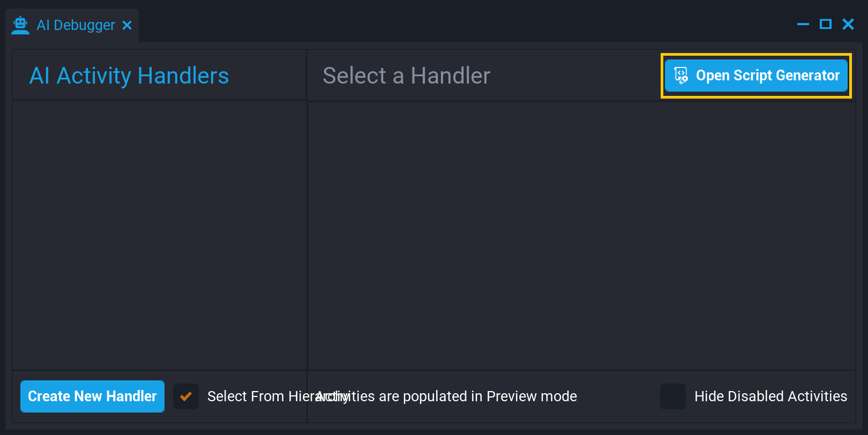This screenshot has width=868, height=435.
Task: Click the Activities are populated in Preview mode text
Action: pyautogui.click(x=447, y=396)
